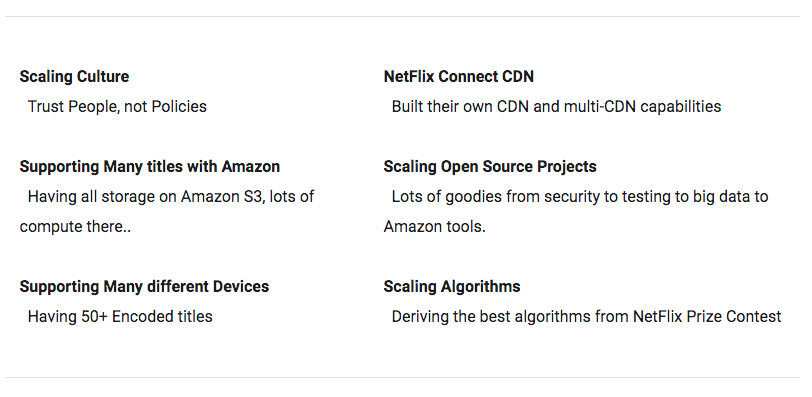
Task: Click the Amazon tools. text
Action: pos(434,227)
